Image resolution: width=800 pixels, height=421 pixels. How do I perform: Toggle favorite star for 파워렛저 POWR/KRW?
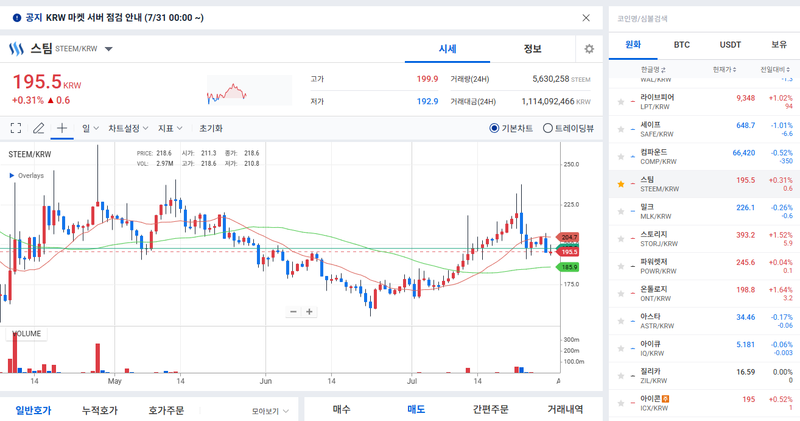coord(621,266)
